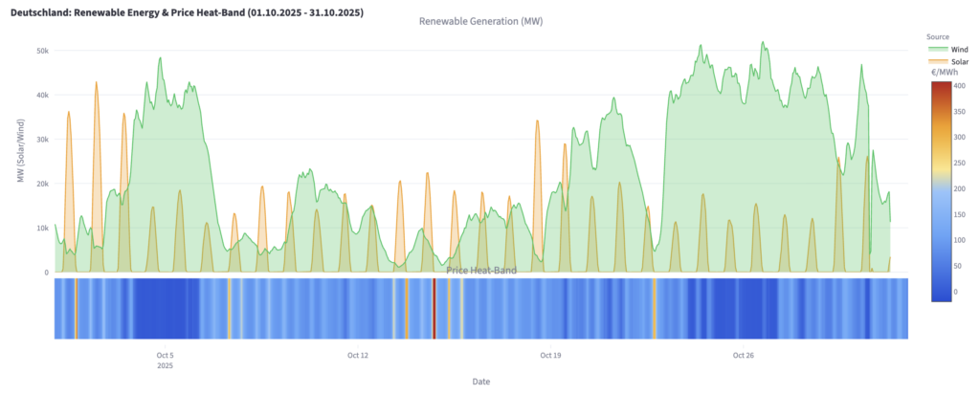The width and height of the screenshot is (980, 394).
Task: Select the Oct 26 x-axis tick label
Action: 744,356
